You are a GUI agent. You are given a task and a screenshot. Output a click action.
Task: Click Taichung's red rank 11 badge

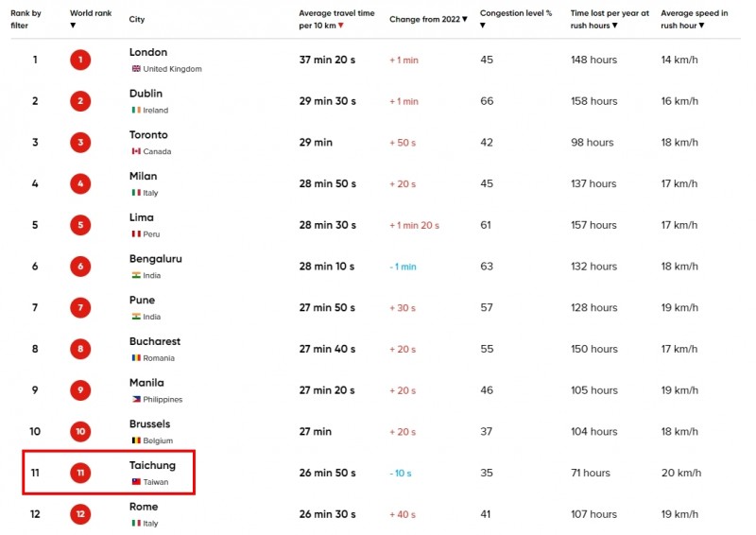[x=80, y=473]
